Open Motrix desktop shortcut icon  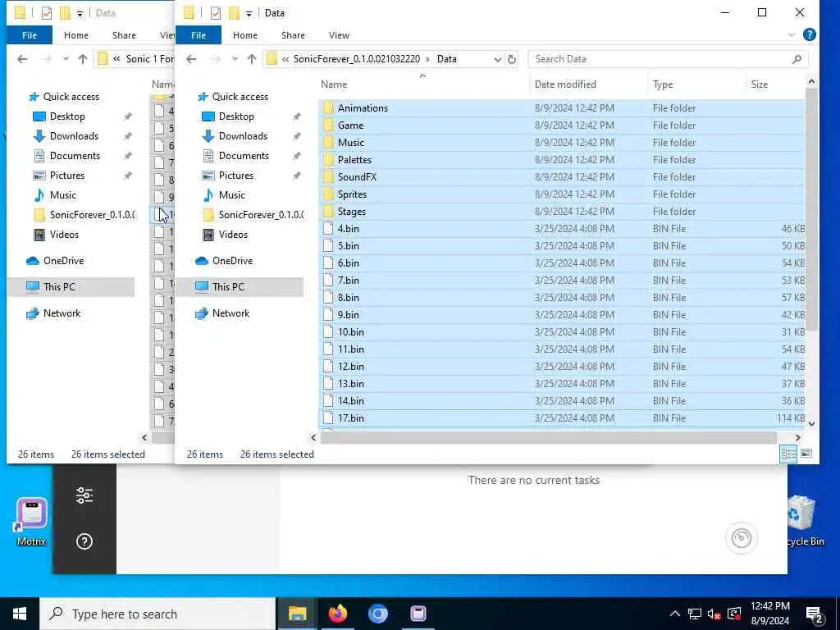pos(32,521)
